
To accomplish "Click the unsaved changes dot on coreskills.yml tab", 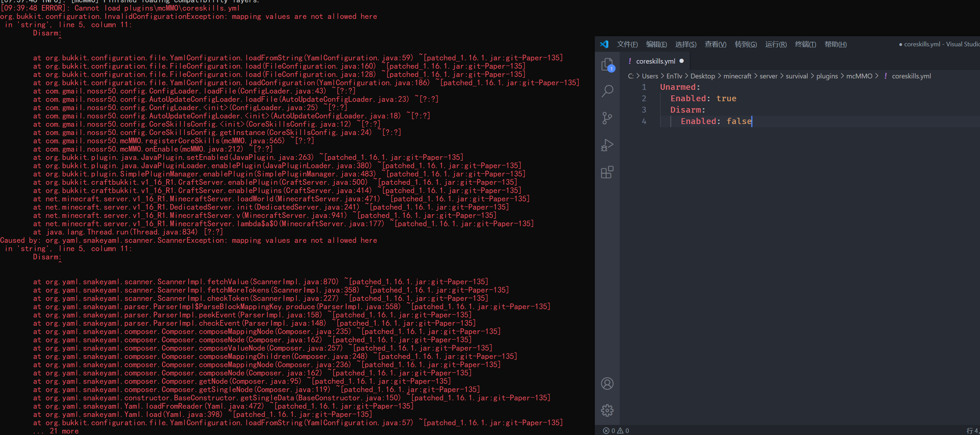I will tap(681, 61).
